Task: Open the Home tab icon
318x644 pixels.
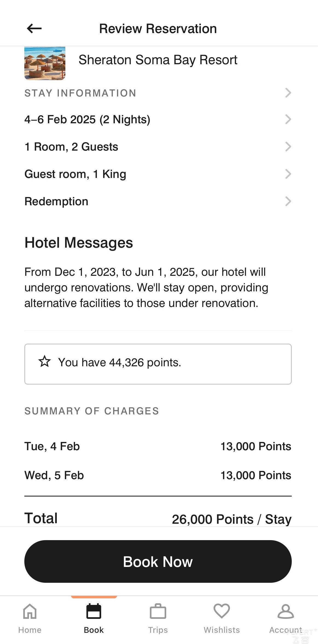Action: (30, 611)
